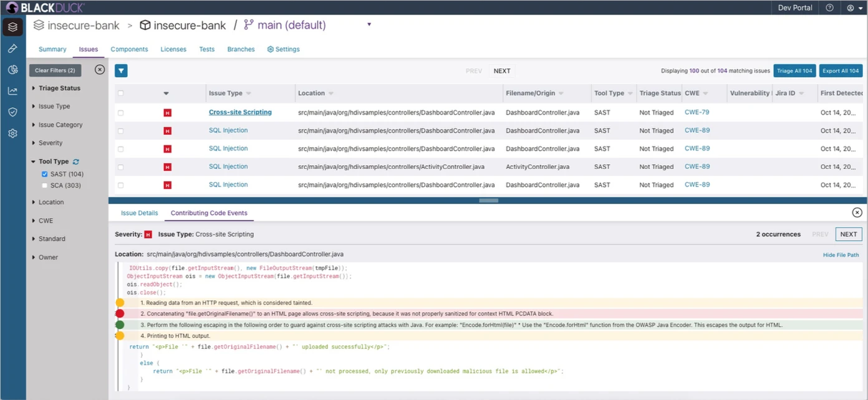The image size is (868, 400).
Task: Click the layers icon in left sidebar
Action: [12, 27]
